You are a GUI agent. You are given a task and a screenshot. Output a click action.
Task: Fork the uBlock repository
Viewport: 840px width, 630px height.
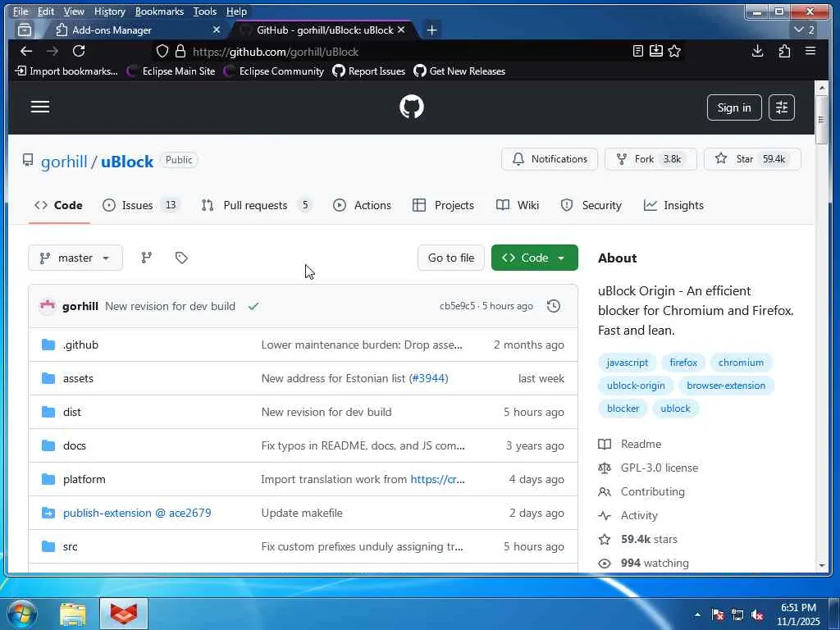[x=651, y=159]
